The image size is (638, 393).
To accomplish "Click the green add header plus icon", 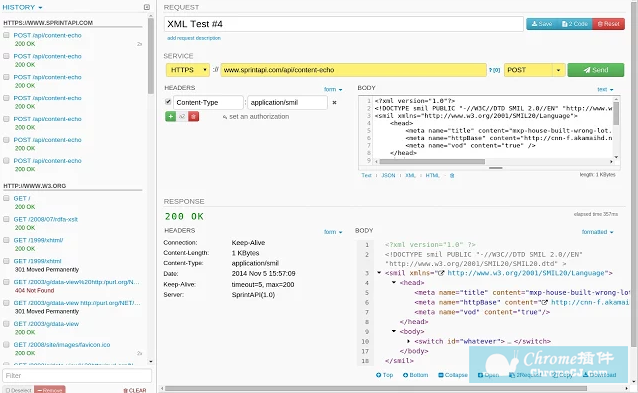I will [170, 116].
